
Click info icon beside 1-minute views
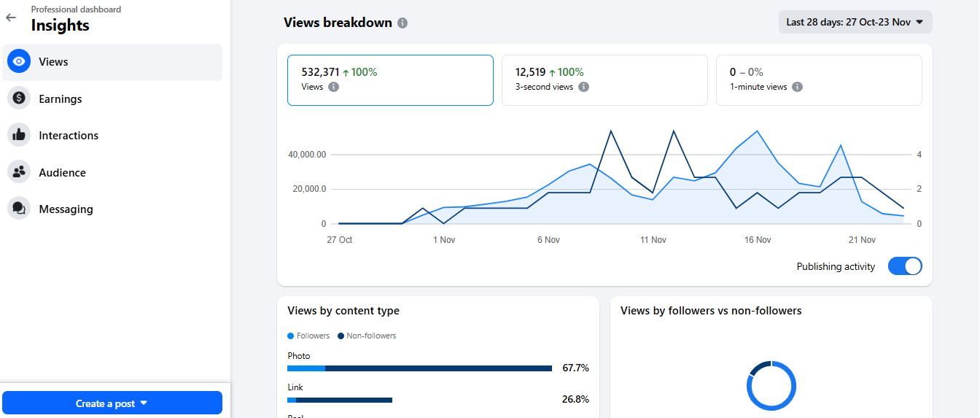(797, 87)
